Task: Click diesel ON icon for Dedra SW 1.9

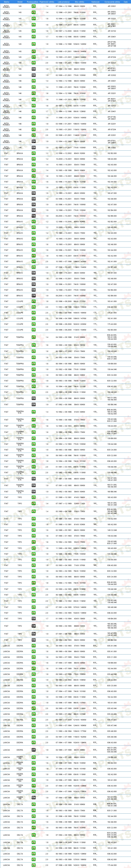Action: [34, 798]
